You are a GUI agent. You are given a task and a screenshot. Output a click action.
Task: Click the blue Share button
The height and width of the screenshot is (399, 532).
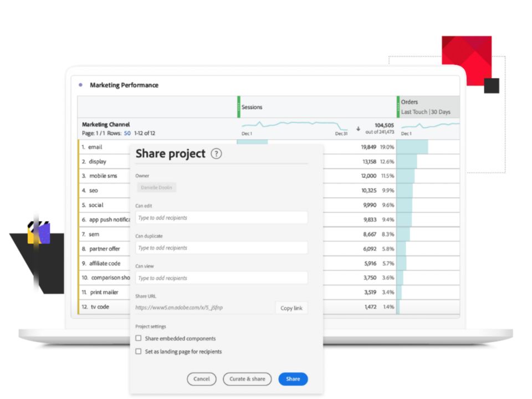point(293,379)
